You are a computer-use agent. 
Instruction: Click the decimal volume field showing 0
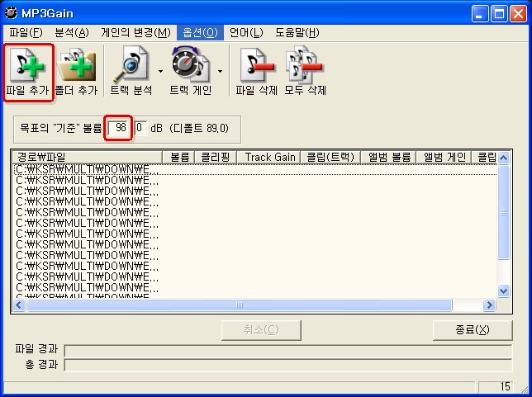point(140,128)
